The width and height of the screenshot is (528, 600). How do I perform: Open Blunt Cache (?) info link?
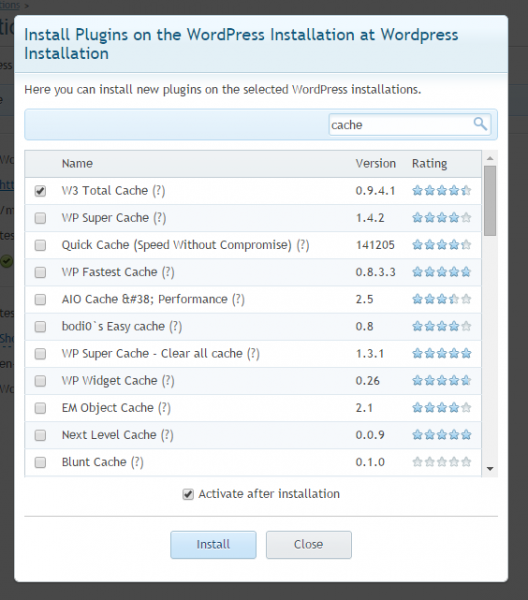[x=137, y=462]
